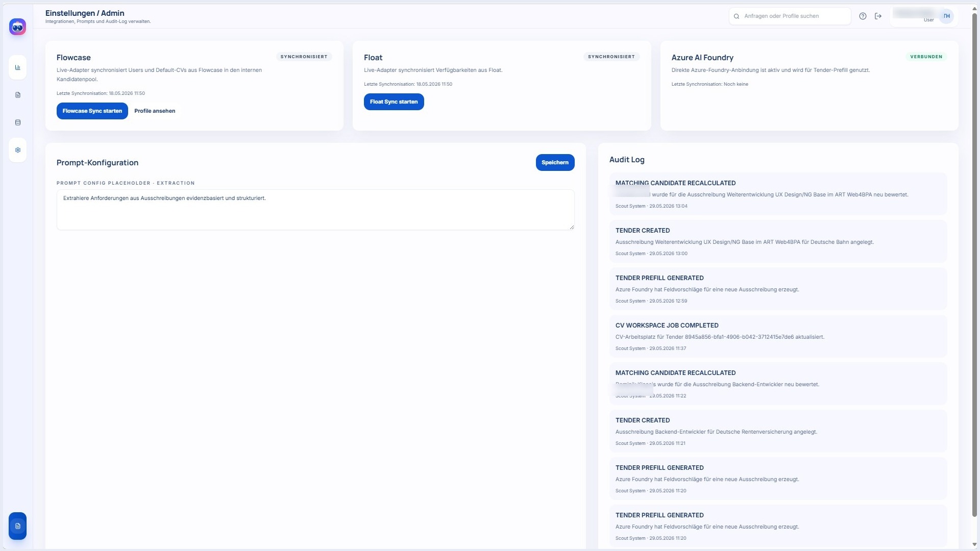The height and width of the screenshot is (551, 980).
Task: Open CV WORKSPACE JOB COMPLETED audit entry
Action: tap(778, 336)
